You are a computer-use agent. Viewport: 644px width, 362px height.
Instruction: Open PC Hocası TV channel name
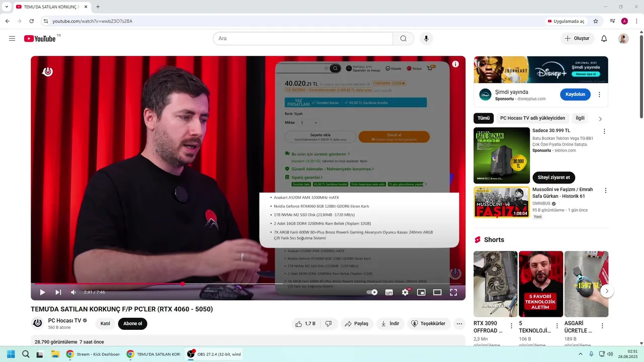click(64, 321)
